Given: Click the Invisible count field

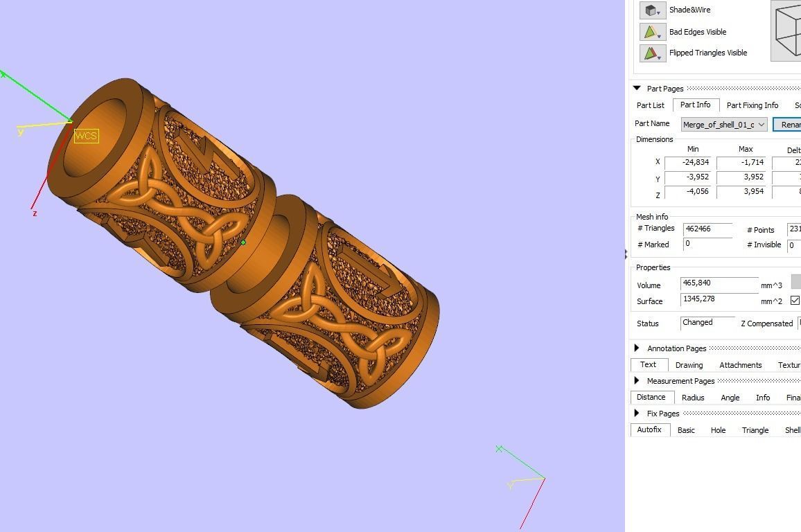Looking at the screenshot, I should 794,245.
